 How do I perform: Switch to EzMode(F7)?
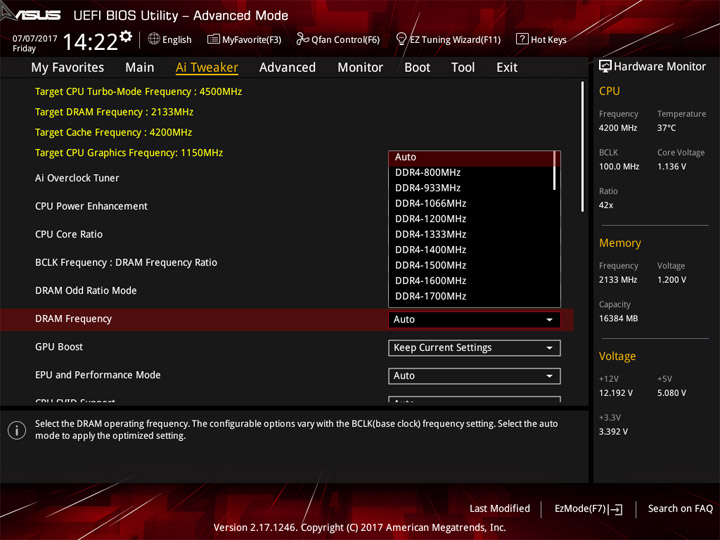coord(589,509)
